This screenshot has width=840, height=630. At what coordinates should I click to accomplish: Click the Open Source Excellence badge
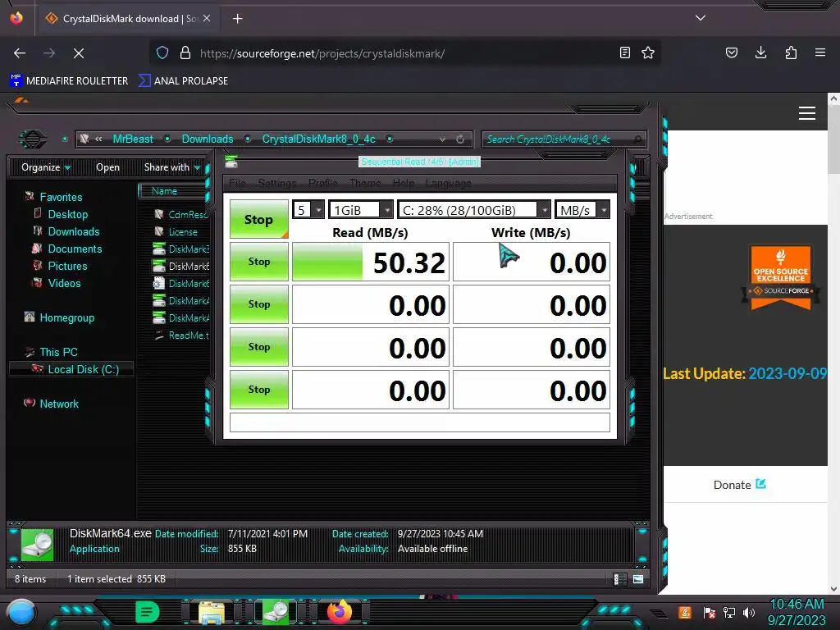pyautogui.click(x=781, y=277)
